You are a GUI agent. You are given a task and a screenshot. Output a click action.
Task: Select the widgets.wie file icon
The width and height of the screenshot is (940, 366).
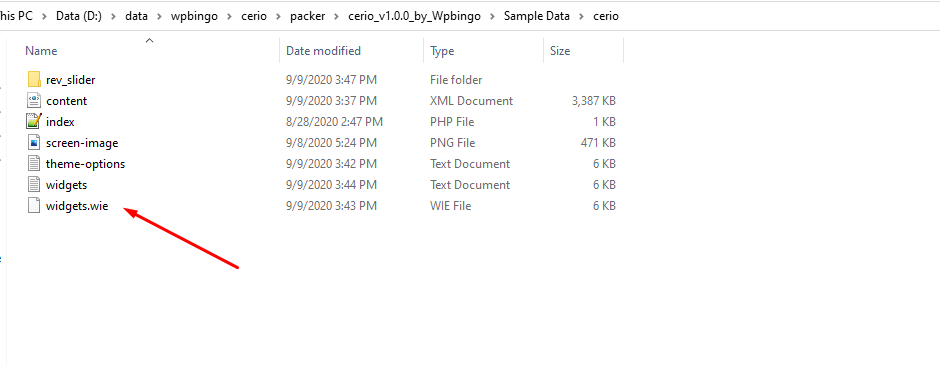click(34, 205)
